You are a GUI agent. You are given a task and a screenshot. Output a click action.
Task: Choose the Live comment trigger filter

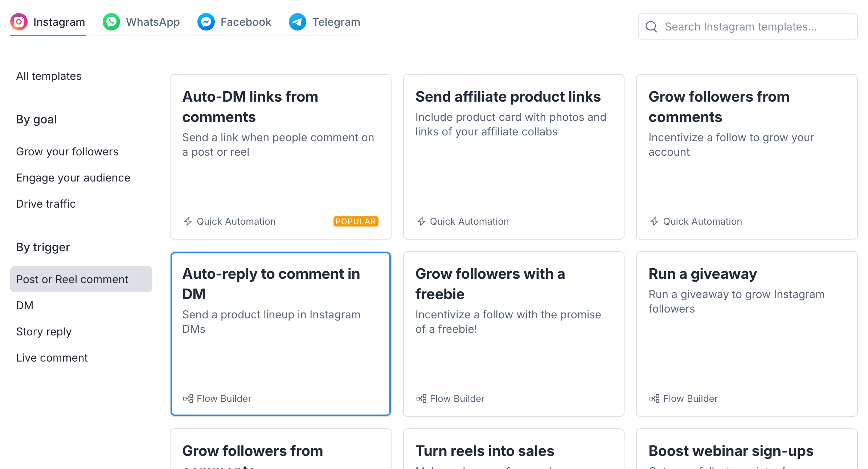pyautogui.click(x=52, y=358)
